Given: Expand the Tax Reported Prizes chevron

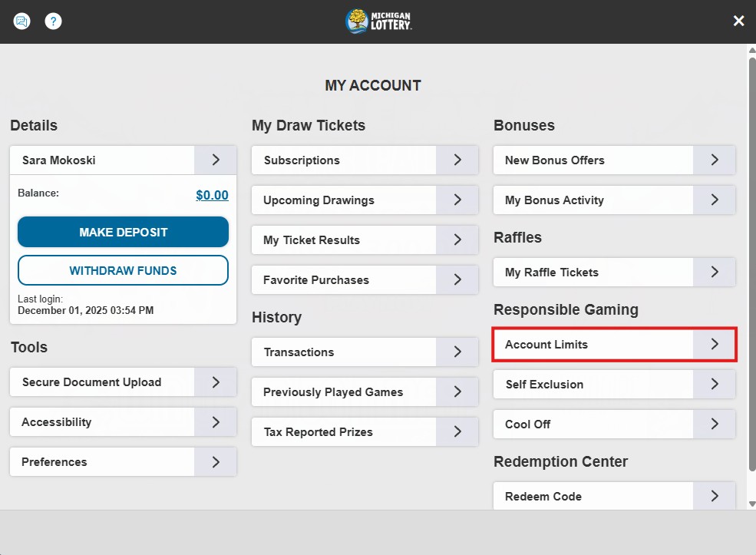Looking at the screenshot, I should pos(457,432).
